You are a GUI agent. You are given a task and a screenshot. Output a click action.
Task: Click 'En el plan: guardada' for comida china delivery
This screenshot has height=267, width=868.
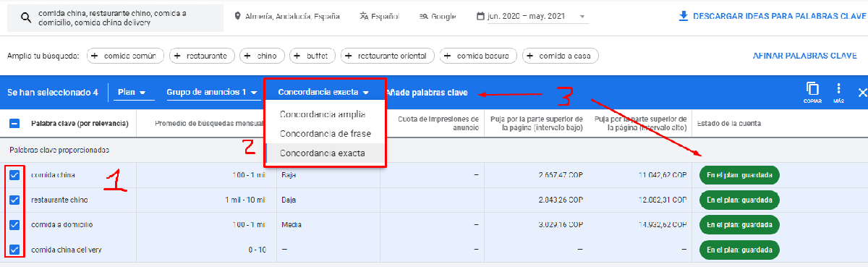(x=739, y=250)
